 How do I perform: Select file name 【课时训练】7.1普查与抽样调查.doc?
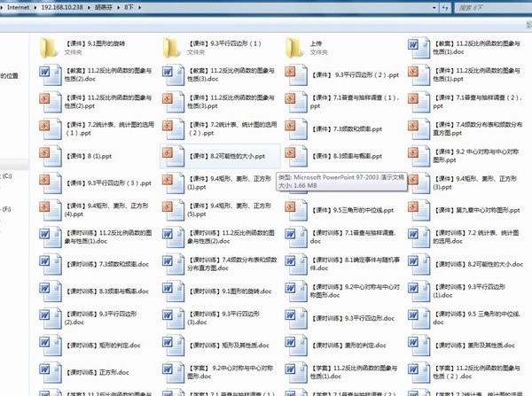pyautogui.click(x=353, y=237)
